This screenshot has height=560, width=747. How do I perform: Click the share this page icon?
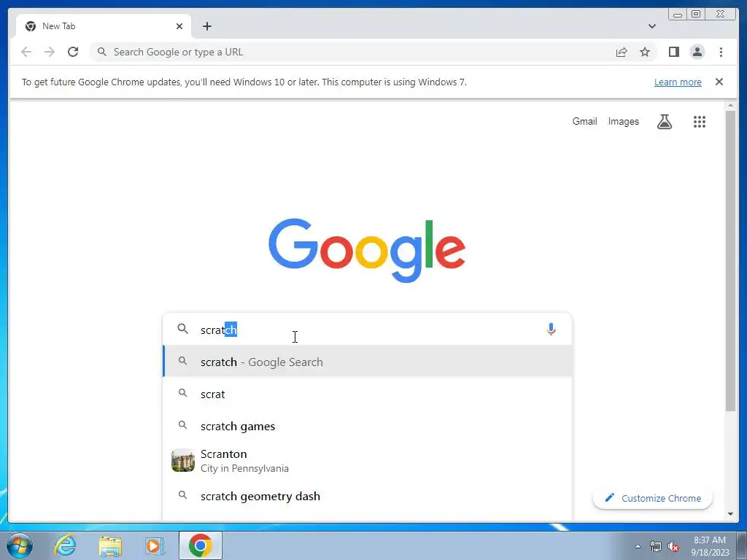[x=622, y=52]
